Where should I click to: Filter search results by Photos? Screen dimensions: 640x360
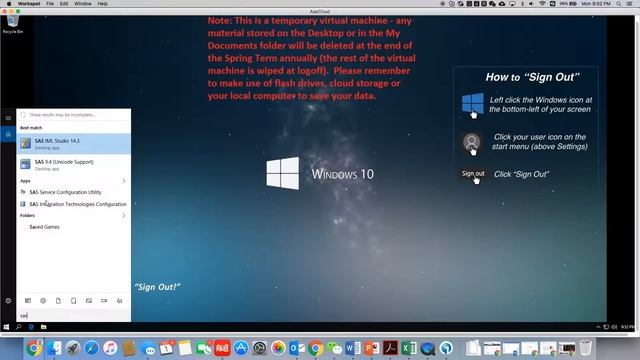pyautogui.click(x=89, y=301)
